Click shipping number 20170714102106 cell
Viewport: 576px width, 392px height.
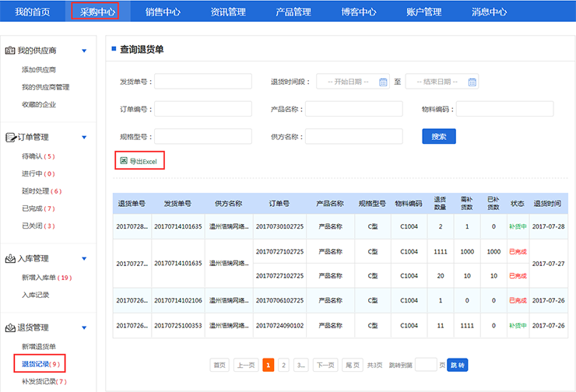pyautogui.click(x=178, y=300)
